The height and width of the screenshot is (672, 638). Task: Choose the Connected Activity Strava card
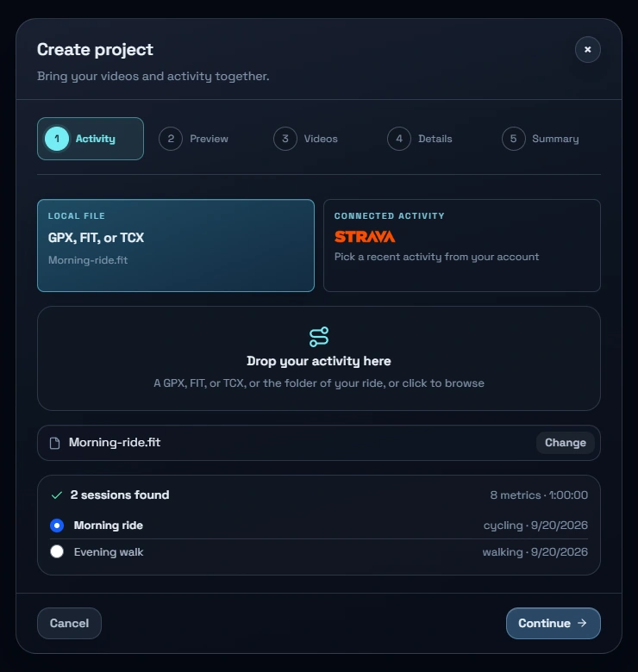(462, 246)
